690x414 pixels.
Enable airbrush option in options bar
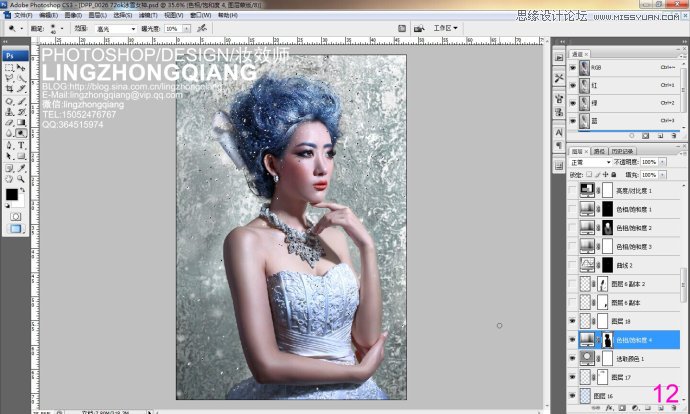(x=202, y=29)
